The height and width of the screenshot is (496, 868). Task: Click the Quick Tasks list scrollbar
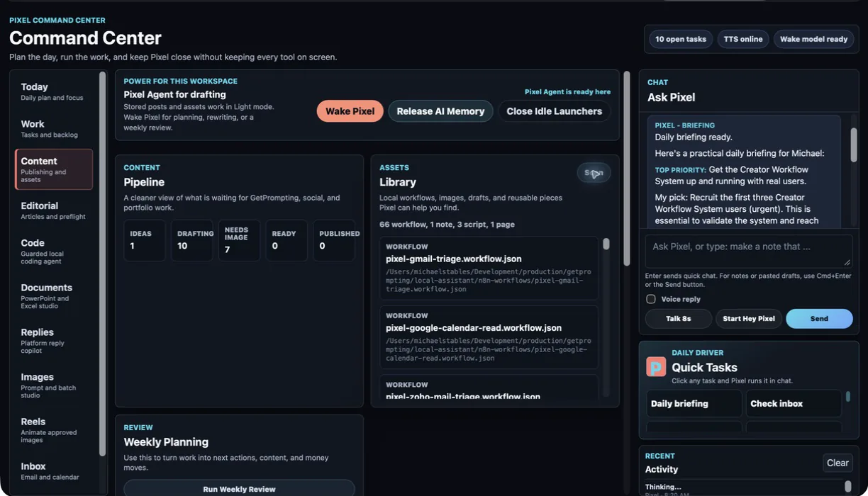tap(847, 397)
